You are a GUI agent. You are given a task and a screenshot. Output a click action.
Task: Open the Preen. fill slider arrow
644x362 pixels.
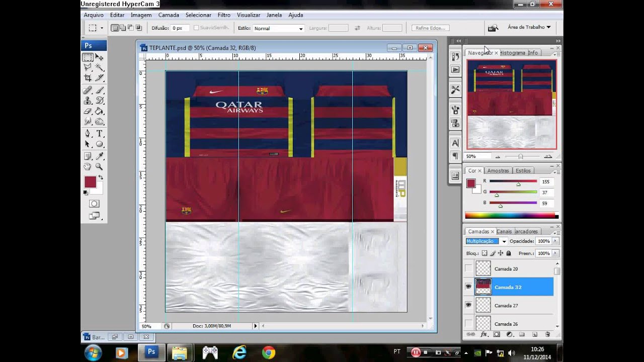pos(555,253)
